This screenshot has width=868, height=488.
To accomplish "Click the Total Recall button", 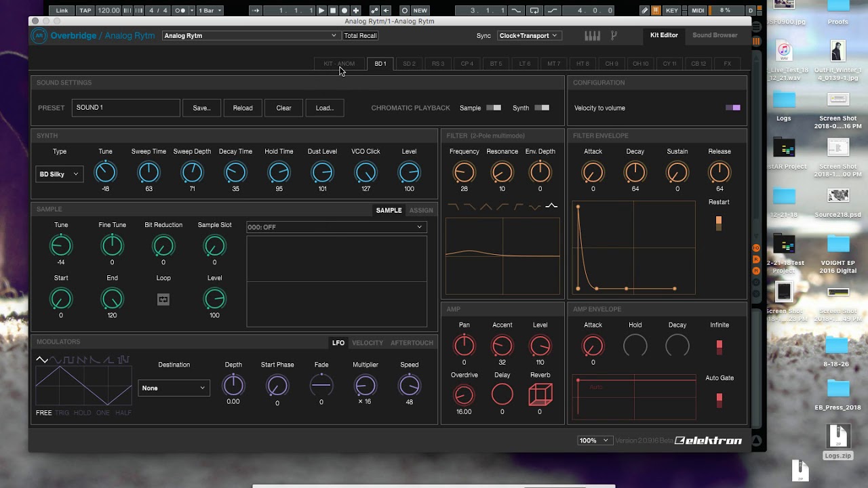I will pos(360,35).
